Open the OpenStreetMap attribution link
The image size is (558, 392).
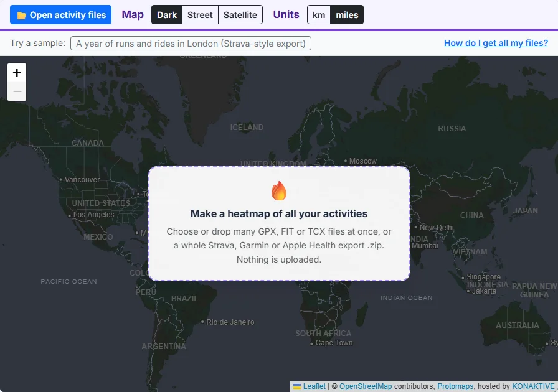[x=366, y=386]
